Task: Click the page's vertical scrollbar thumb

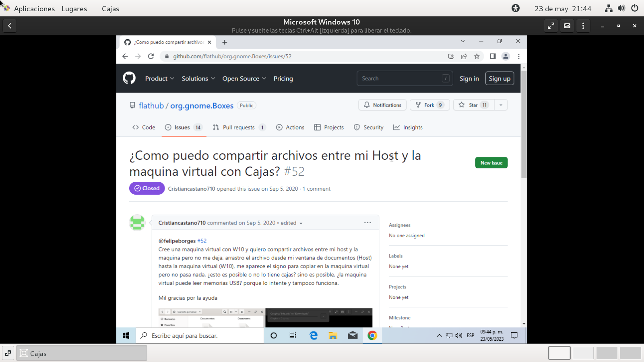Action: (524, 125)
